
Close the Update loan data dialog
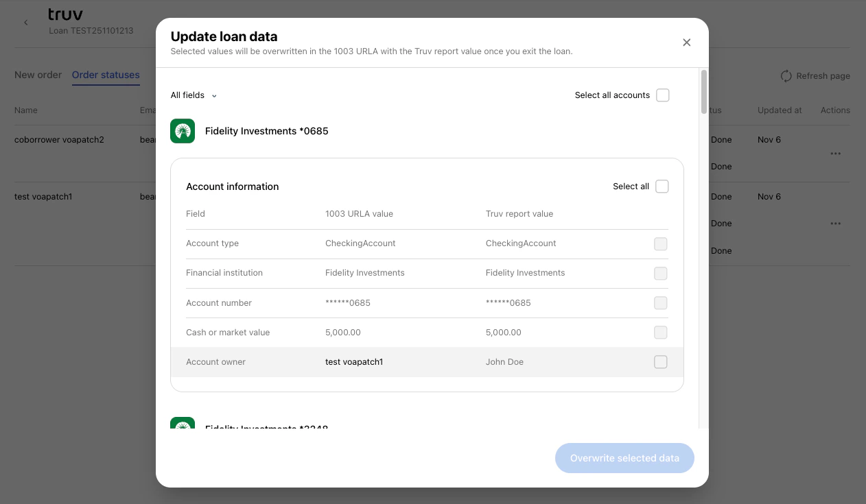[686, 42]
